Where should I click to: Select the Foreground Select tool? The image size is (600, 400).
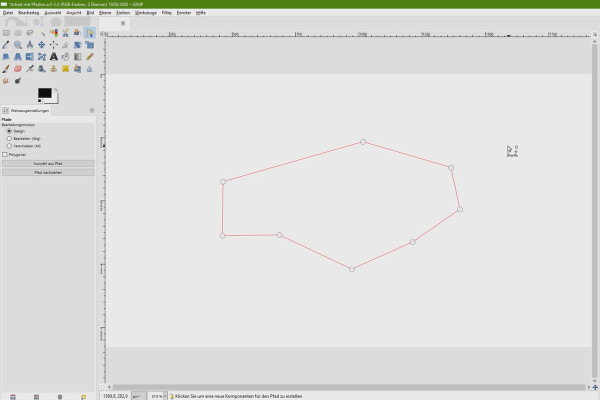pyautogui.click(x=77, y=33)
